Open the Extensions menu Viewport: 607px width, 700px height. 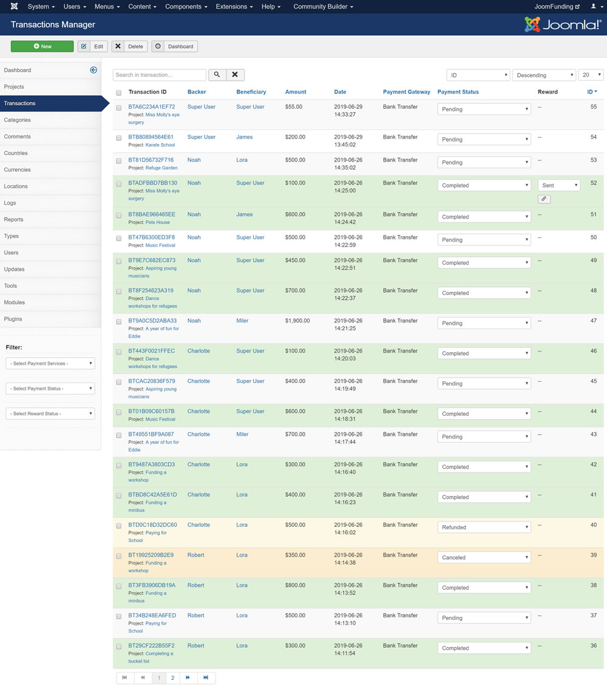coord(234,6)
